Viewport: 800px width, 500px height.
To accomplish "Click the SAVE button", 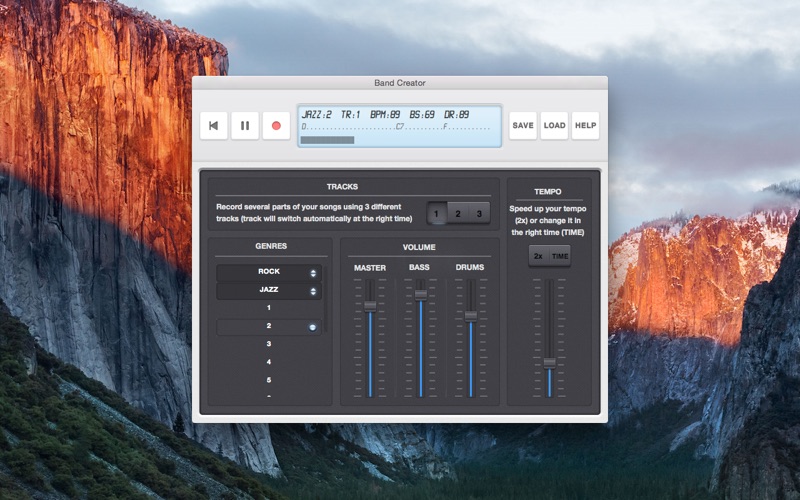I will tap(523, 126).
